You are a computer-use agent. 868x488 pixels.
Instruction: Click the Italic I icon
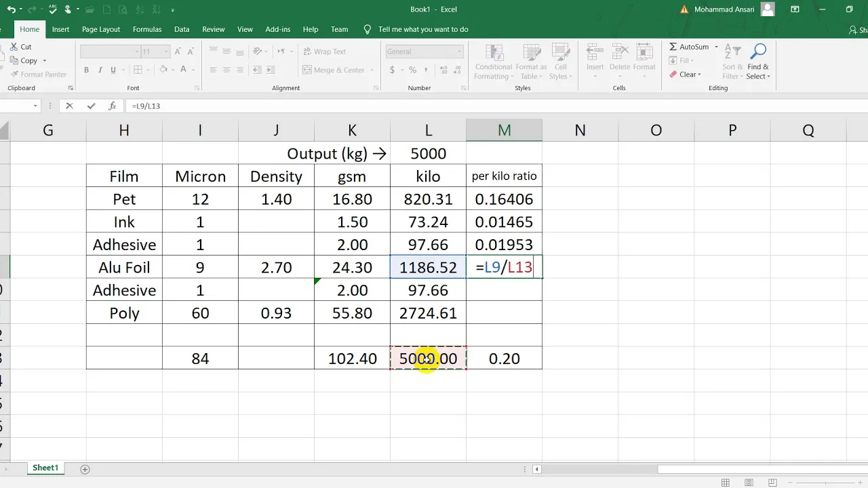101,70
